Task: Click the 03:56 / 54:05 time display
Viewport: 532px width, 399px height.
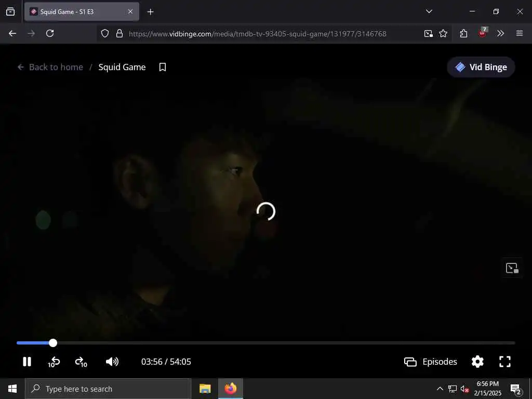Action: click(x=166, y=362)
